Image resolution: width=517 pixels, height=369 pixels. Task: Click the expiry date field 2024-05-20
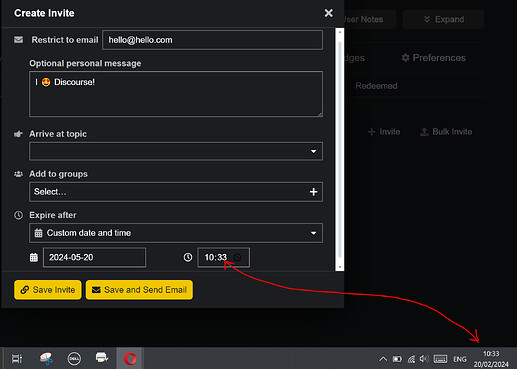94,257
